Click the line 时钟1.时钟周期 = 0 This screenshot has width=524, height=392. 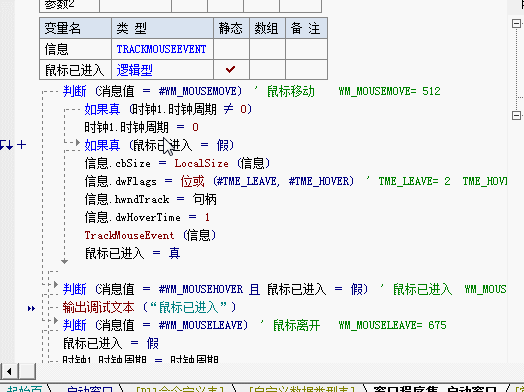click(141, 127)
